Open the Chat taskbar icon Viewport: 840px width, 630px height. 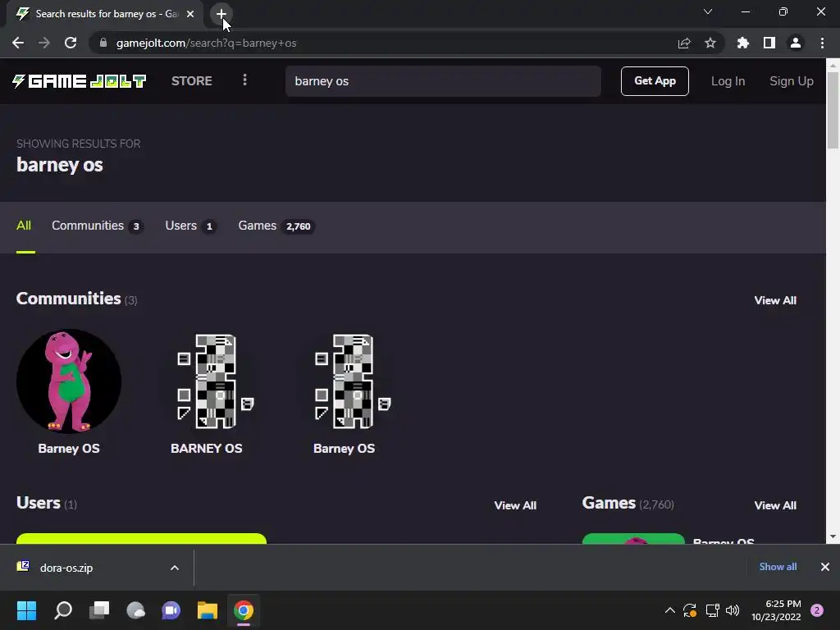click(x=171, y=610)
